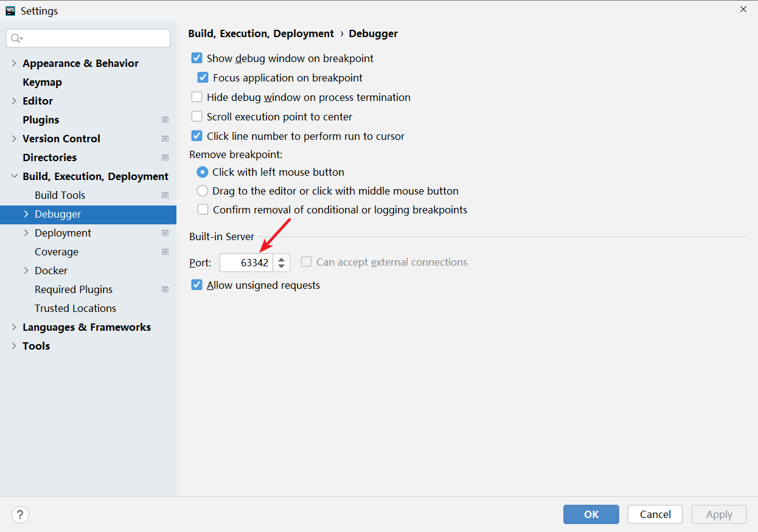Image resolution: width=758 pixels, height=532 pixels.
Task: Disable Allow unsigned requests
Action: click(x=197, y=284)
